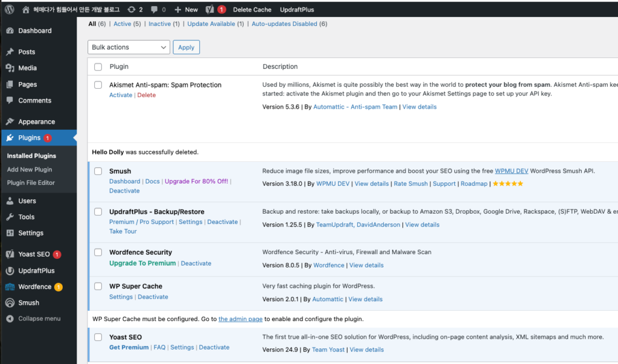
Task: Click the Comments icon in the sidebar
Action: click(x=10, y=100)
